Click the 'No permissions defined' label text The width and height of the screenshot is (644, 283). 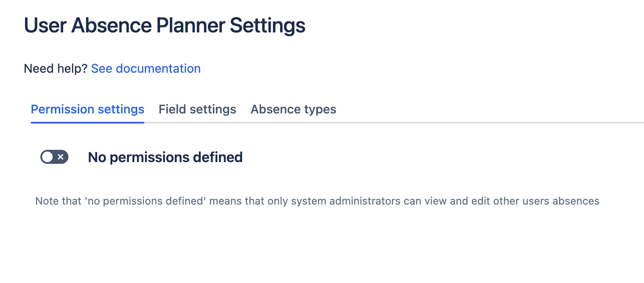point(165,157)
